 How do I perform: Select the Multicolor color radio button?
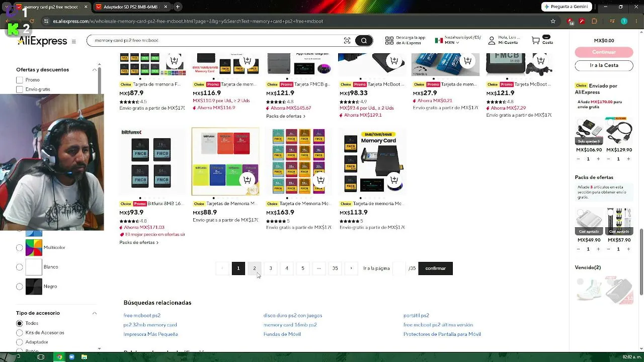[20, 247]
